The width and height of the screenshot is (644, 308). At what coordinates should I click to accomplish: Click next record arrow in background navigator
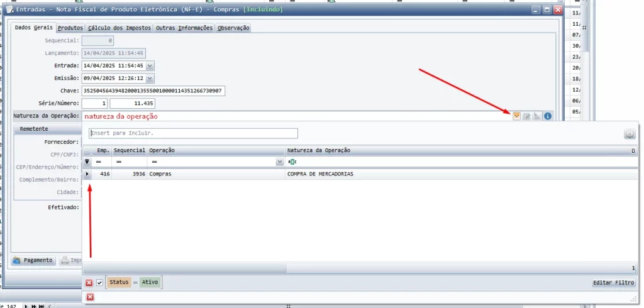pyautogui.click(x=25, y=306)
